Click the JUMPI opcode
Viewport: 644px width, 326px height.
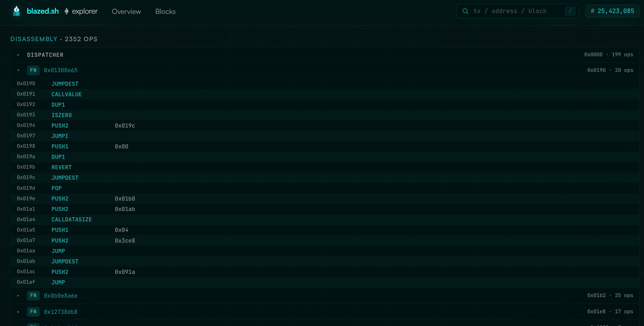pyautogui.click(x=60, y=136)
